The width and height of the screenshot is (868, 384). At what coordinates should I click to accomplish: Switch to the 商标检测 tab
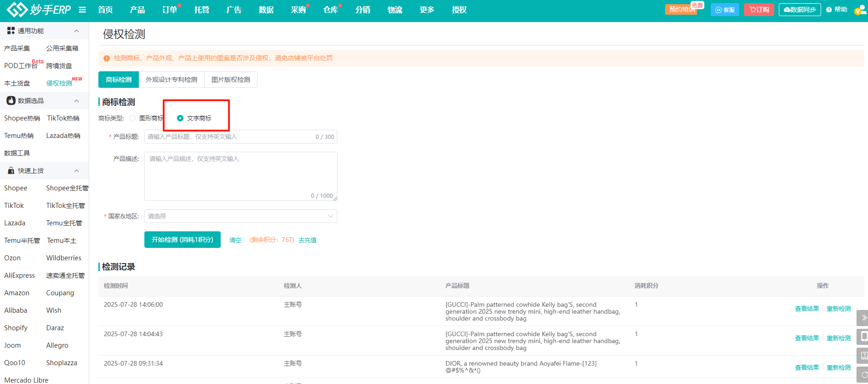[119, 80]
